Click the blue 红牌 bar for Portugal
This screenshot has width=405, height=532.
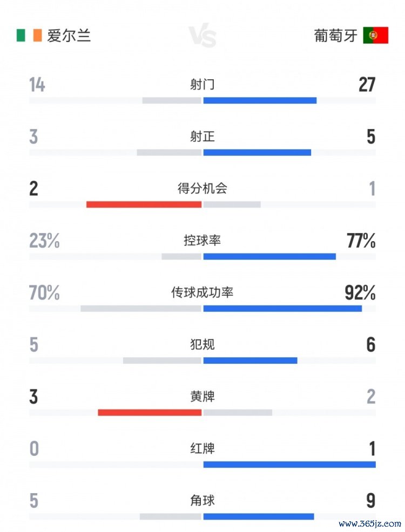[x=289, y=465]
